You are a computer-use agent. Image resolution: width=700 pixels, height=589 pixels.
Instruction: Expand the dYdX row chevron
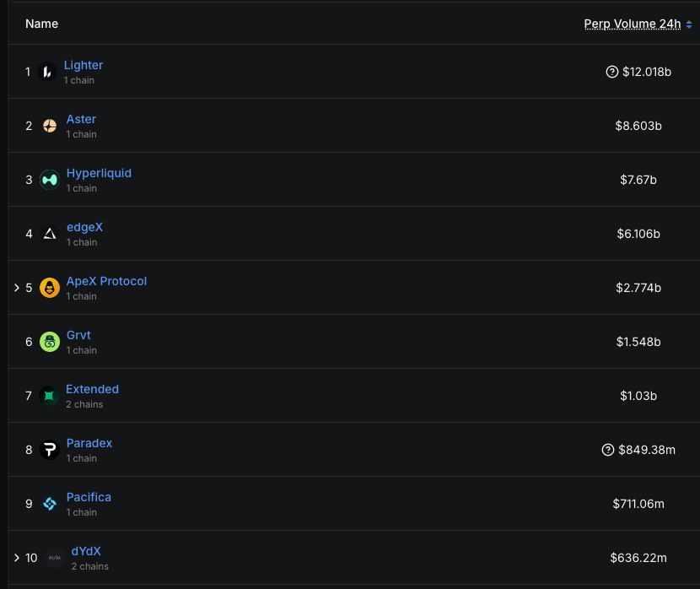pyautogui.click(x=16, y=558)
